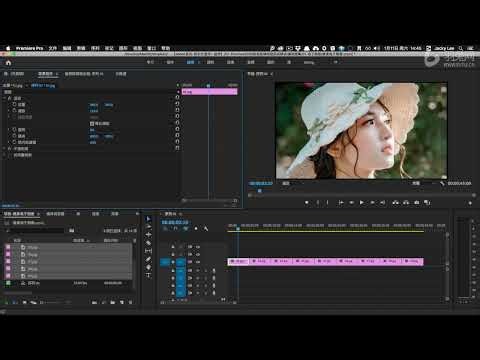Open Program monitor zoom level dropdown
This screenshot has height=360, width=480.
293,183
